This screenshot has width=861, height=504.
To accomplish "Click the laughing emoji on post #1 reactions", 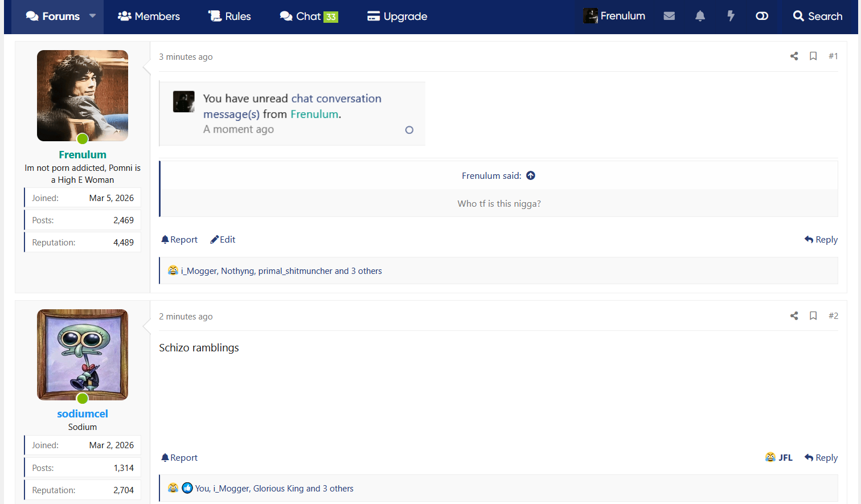I will 173,271.
